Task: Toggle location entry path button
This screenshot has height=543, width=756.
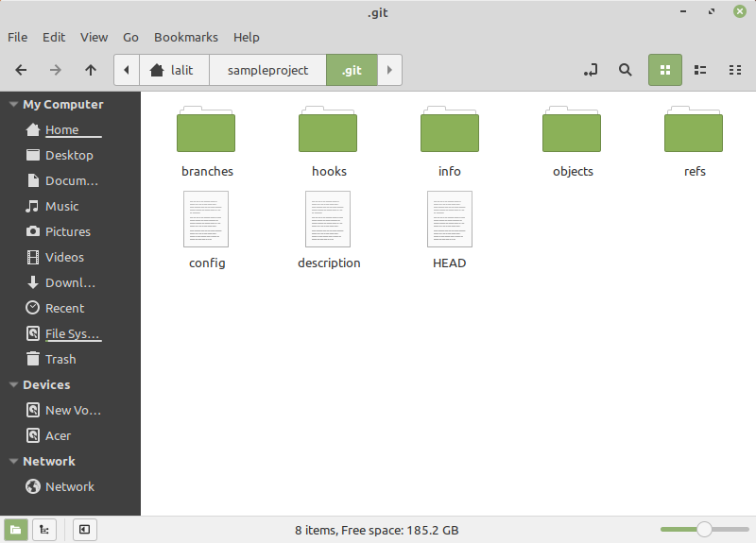Action: (x=591, y=70)
